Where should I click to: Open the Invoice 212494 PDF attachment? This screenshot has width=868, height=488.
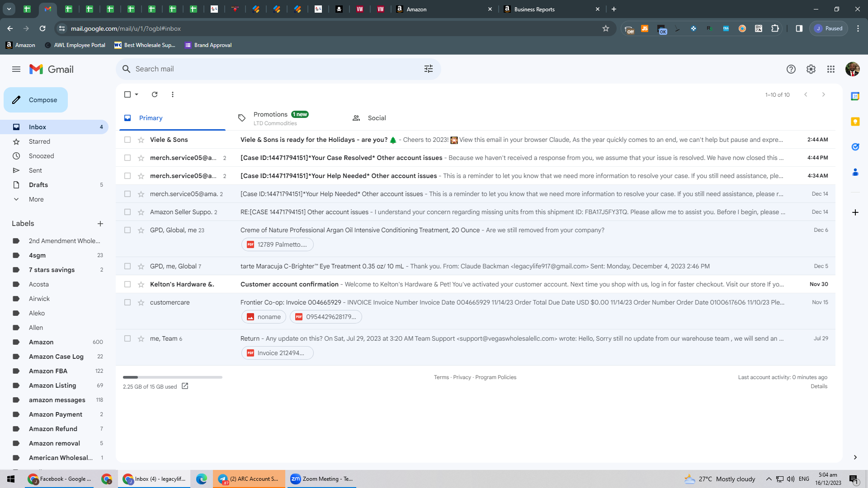click(277, 353)
